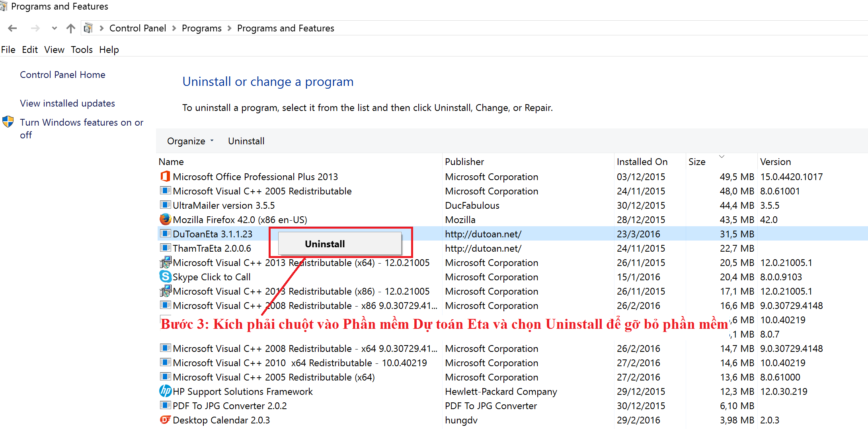The image size is (868, 429).
Task: Open the Edit menu
Action: [30, 50]
